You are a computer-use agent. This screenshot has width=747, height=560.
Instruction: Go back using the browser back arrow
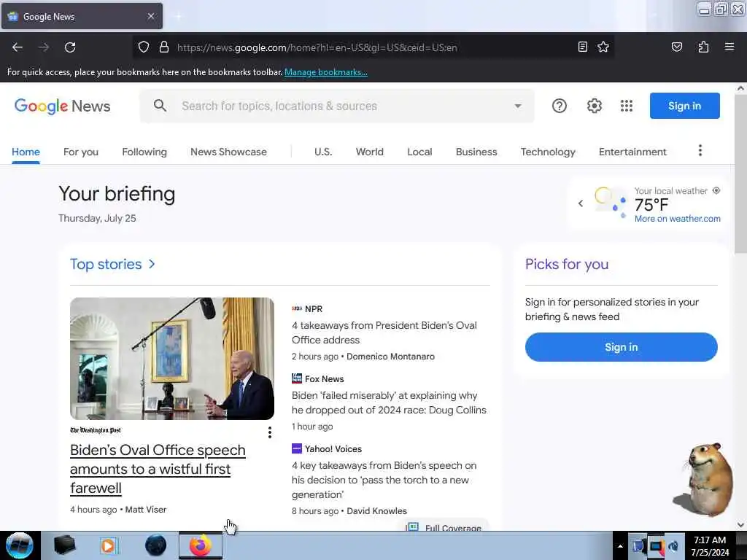(18, 47)
